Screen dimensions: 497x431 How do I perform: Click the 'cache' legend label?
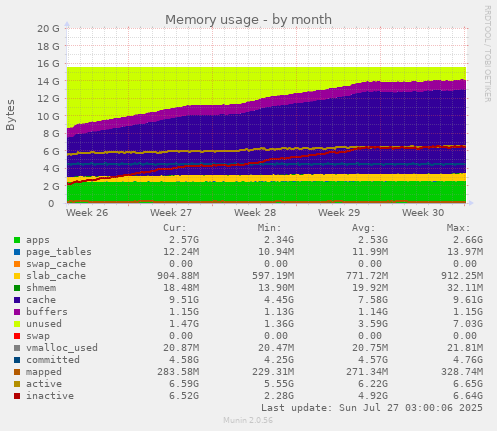41,300
